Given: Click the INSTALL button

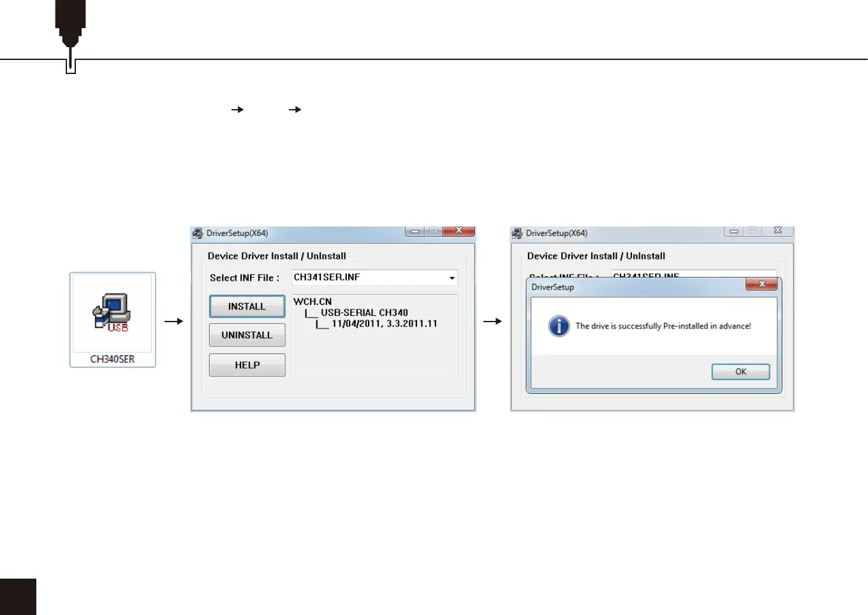Looking at the screenshot, I should pyautogui.click(x=247, y=306).
